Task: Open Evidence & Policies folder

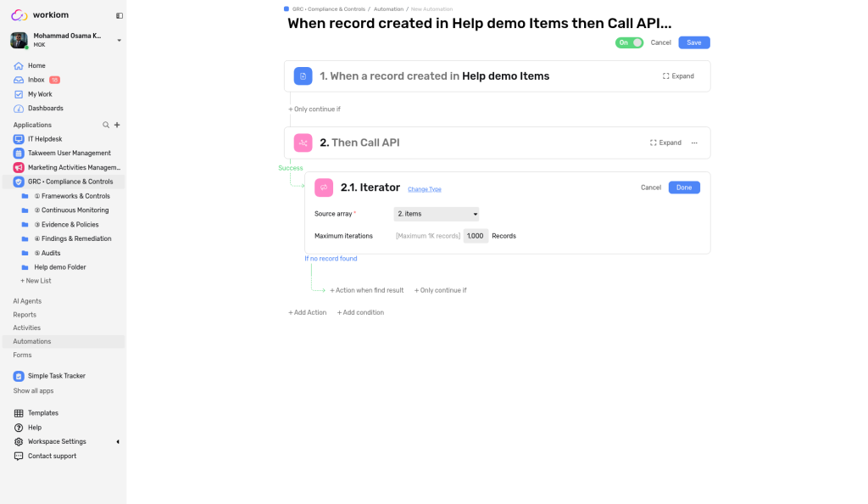Action: point(61,225)
